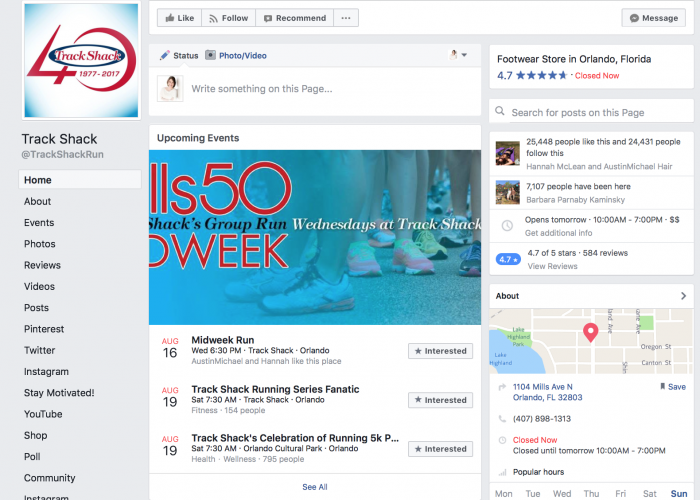Screen dimensions: 700x500
Task: Click the search magnifier icon
Action: [500, 111]
